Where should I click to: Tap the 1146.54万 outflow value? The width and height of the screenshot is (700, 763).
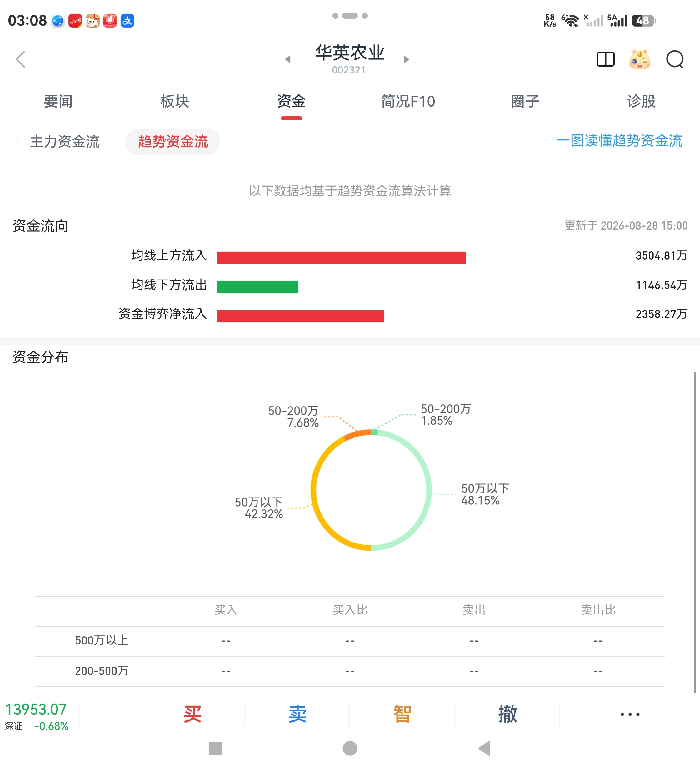(661, 285)
